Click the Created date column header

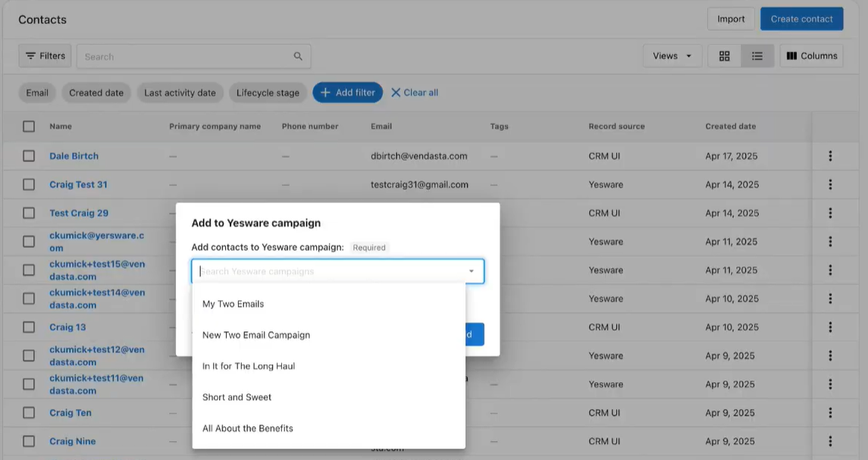[730, 127]
